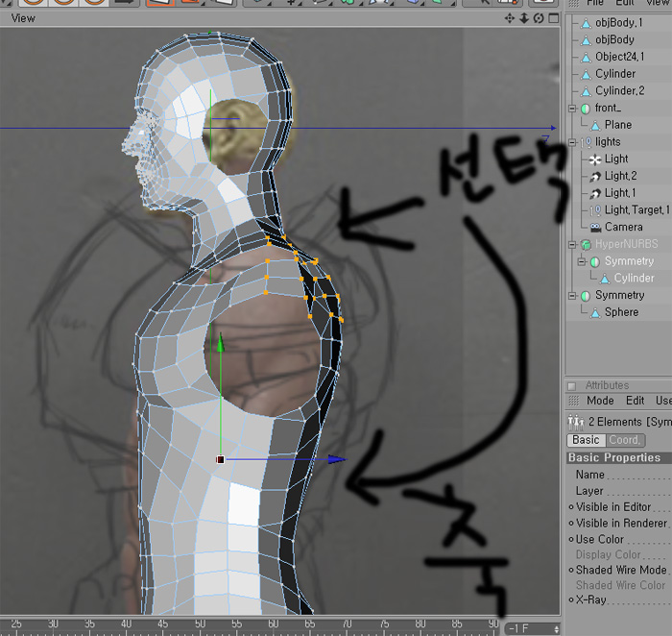Switch to the Coord. tab
Viewport: 672px width, 636px height.
pyautogui.click(x=625, y=440)
